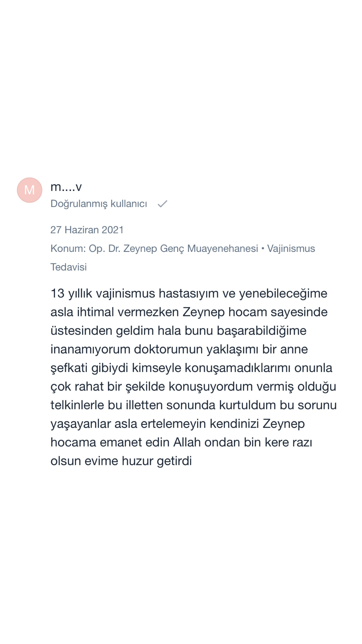Click review line starting 'asla ihtimal vermezken'
The image size is (362, 644).
[x=189, y=312]
